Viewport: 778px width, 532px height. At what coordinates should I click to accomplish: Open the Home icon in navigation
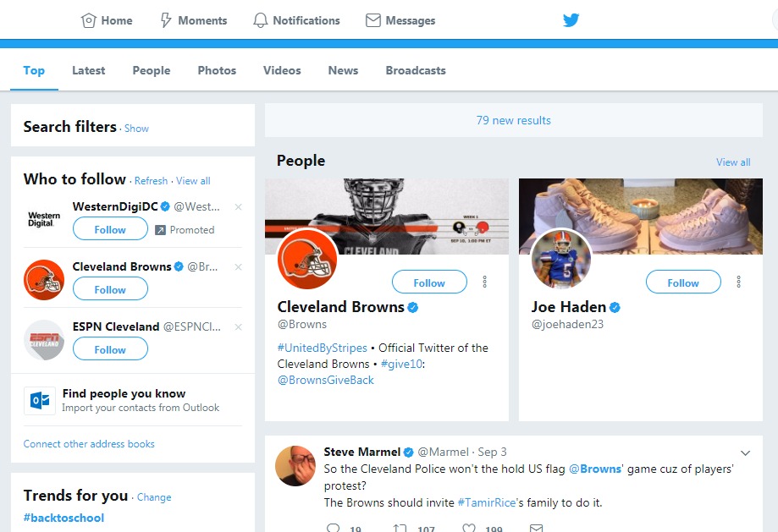point(88,20)
